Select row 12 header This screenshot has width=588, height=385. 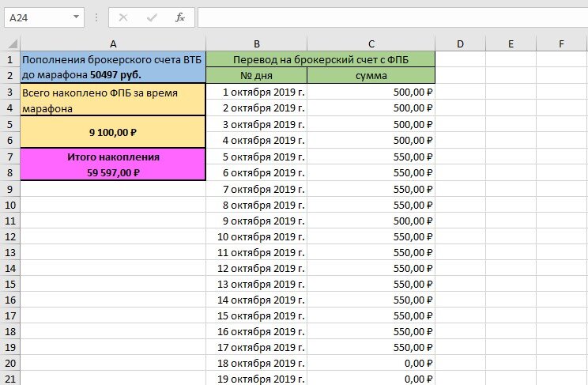pyautogui.click(x=10, y=237)
